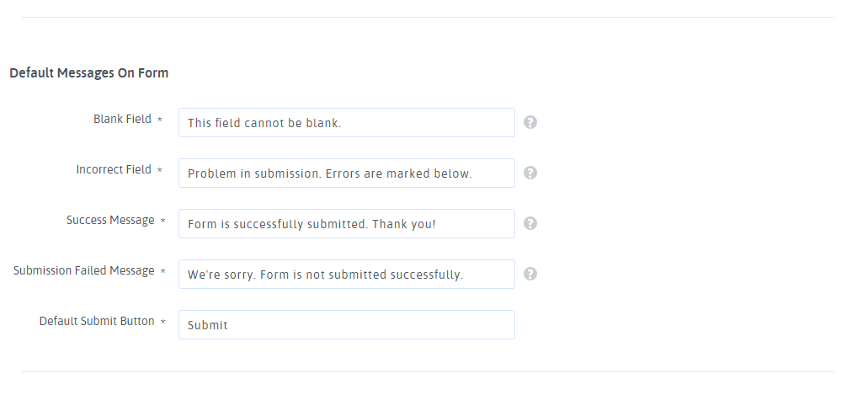Focus the Blank Field message input

[346, 122]
